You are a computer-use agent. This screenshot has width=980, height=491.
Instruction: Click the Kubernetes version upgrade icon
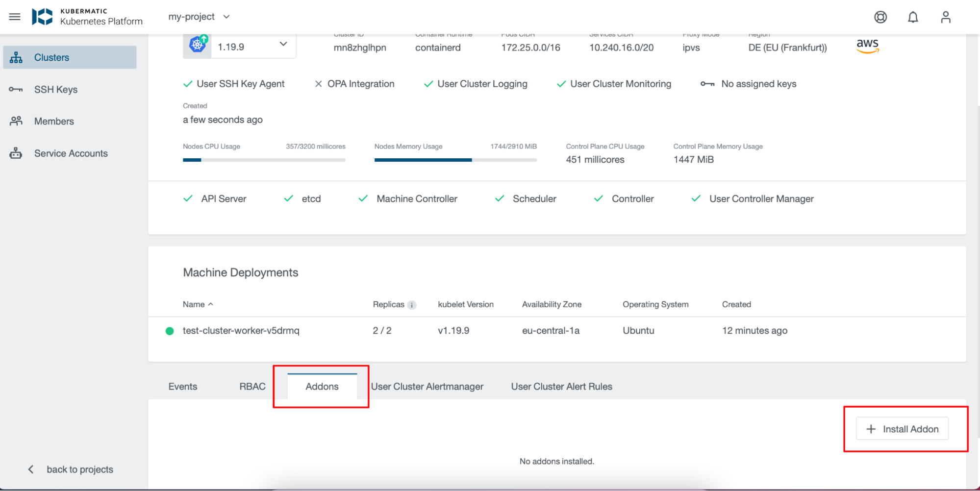coord(197,44)
